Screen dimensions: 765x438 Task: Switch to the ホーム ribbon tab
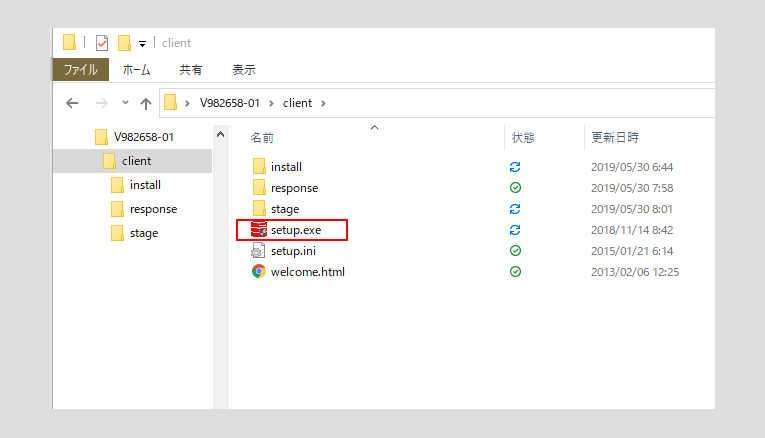pos(136,70)
